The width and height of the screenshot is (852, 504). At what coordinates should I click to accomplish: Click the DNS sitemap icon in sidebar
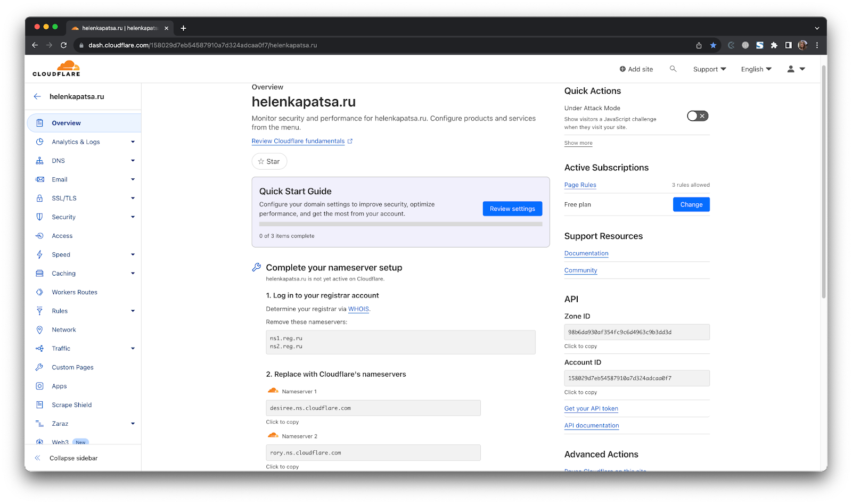pos(39,161)
